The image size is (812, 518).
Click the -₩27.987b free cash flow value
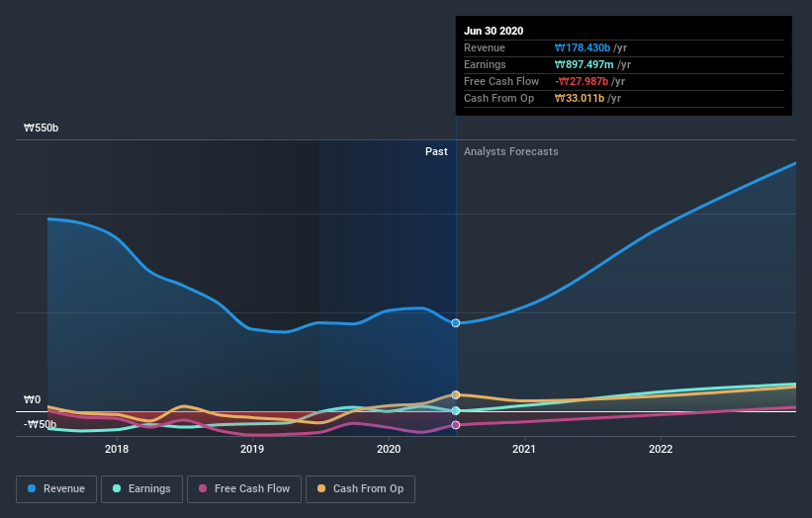[582, 81]
